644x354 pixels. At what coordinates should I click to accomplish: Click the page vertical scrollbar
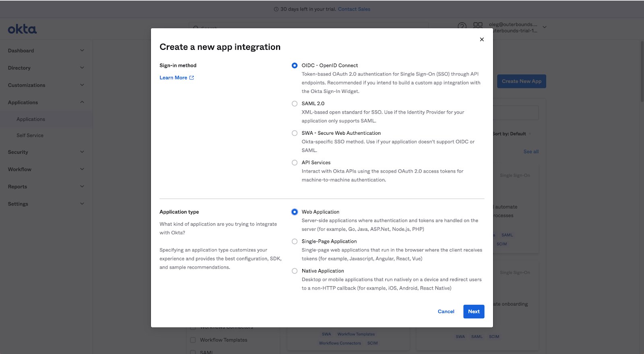coord(642,72)
